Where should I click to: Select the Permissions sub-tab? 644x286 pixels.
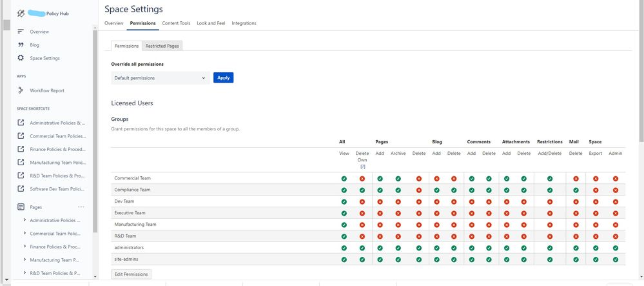coord(126,46)
